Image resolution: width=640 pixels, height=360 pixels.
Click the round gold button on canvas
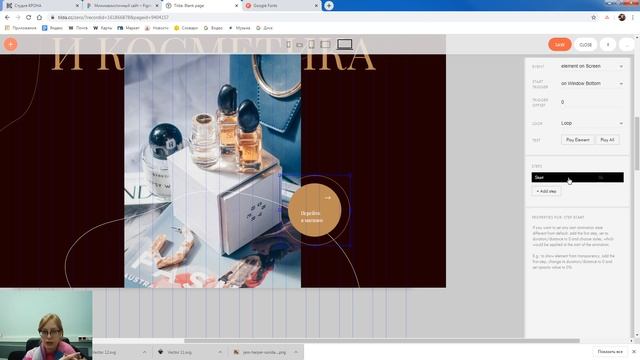tap(314, 210)
